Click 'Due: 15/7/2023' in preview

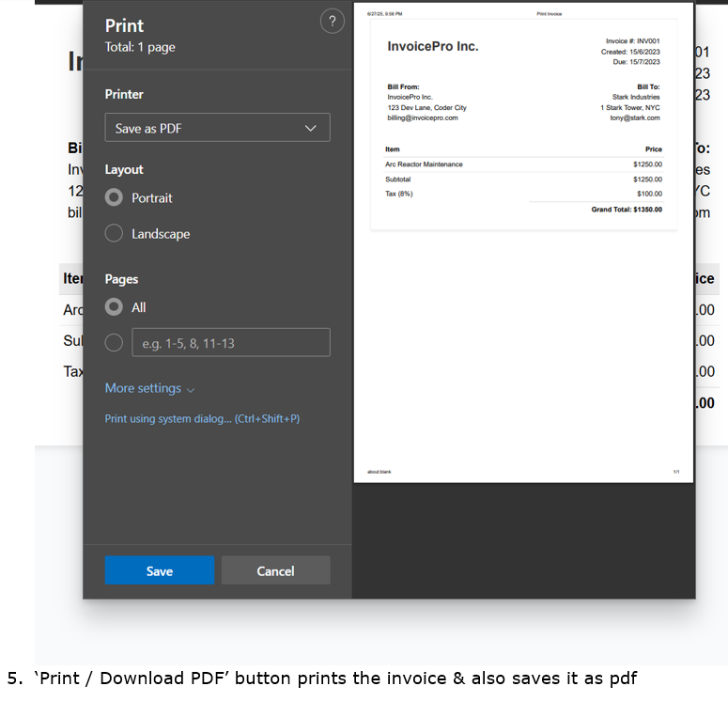pyautogui.click(x=636, y=62)
